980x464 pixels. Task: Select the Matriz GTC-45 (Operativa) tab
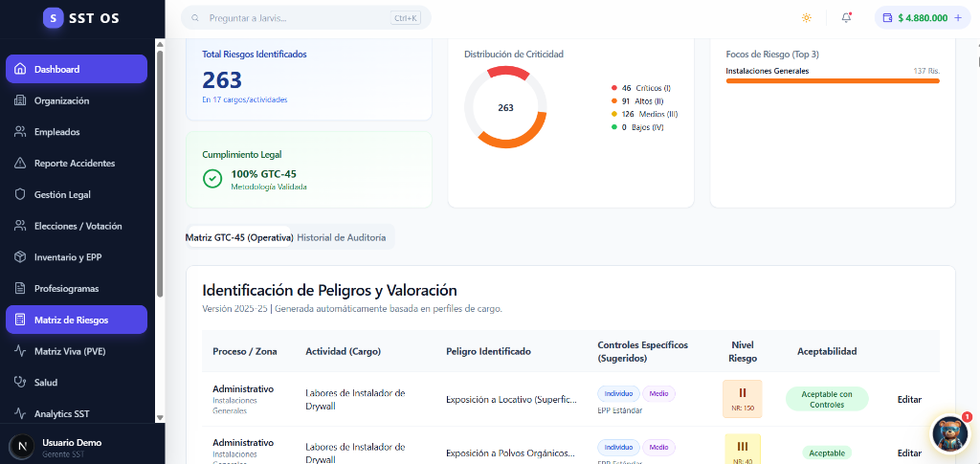[239, 237]
